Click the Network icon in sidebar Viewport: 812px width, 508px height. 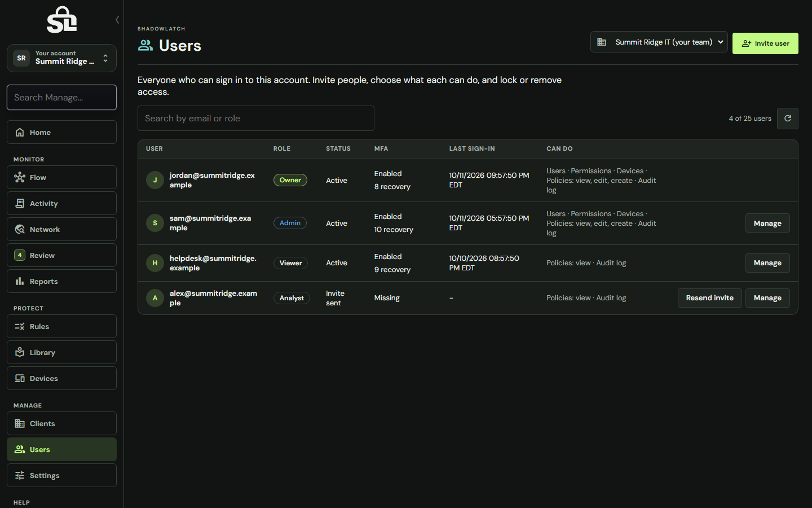(x=20, y=229)
